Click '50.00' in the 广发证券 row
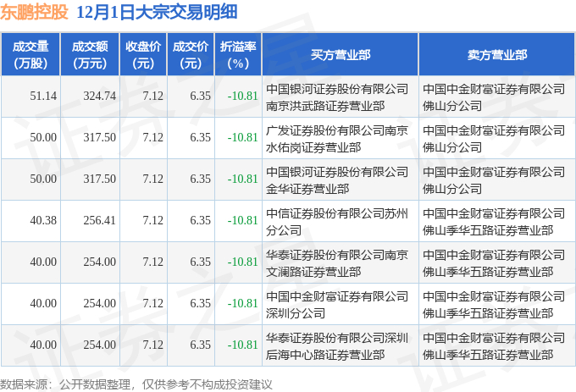This screenshot has width=576, height=392. tap(43, 138)
